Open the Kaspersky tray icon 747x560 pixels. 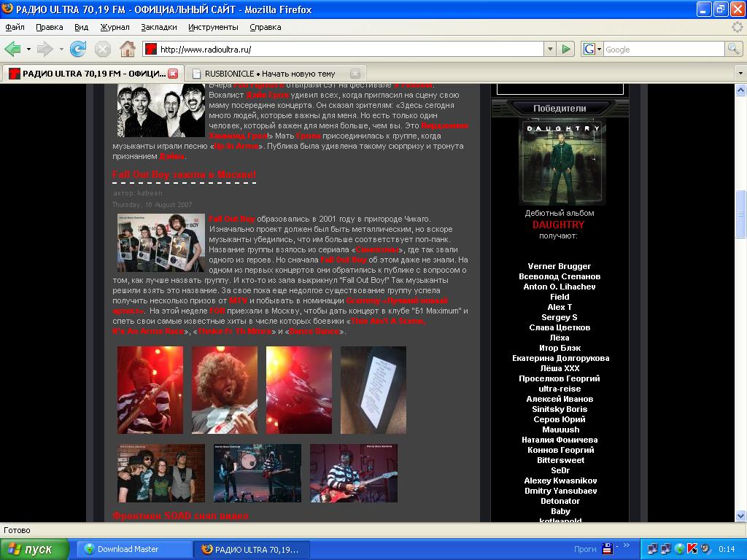coord(692,549)
